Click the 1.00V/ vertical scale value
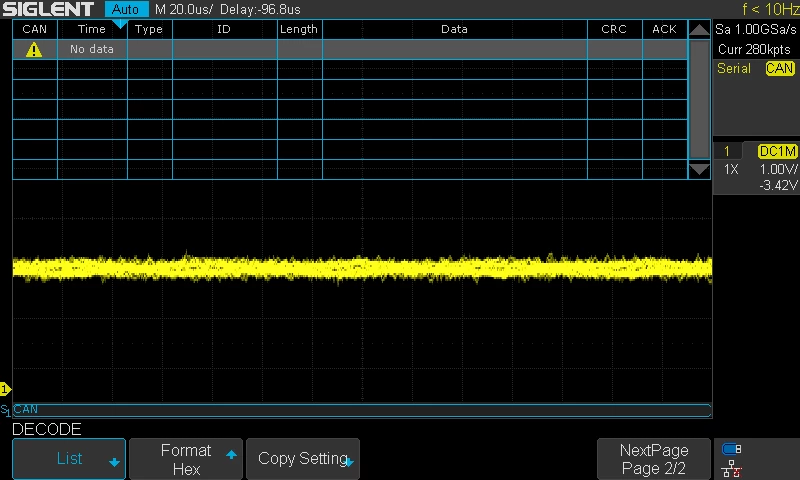The image size is (800, 480). point(778,169)
